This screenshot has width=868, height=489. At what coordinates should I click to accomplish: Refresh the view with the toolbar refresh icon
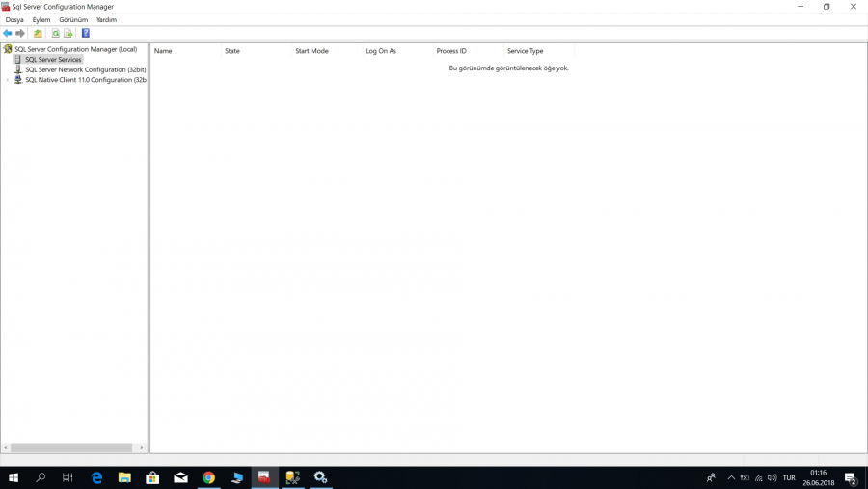55,33
